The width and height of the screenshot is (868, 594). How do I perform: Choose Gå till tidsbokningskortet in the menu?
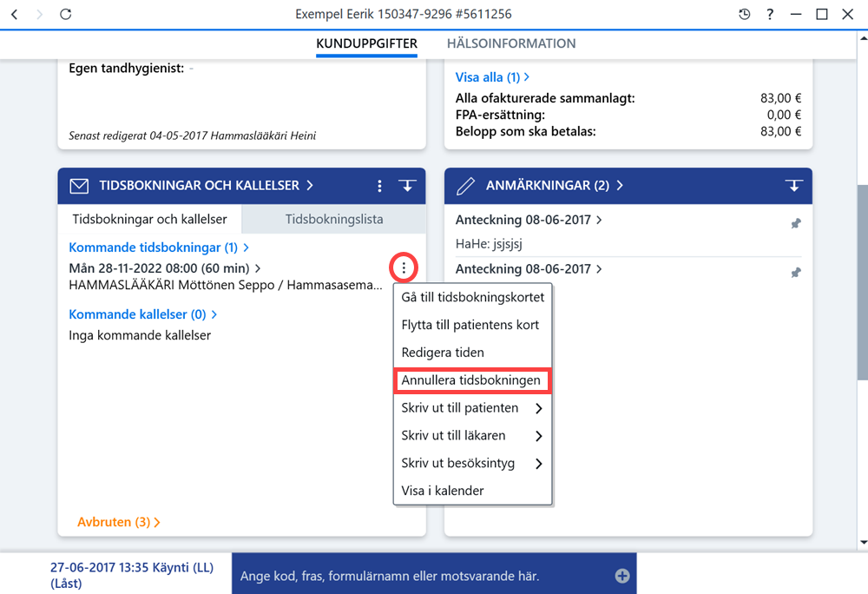pos(473,297)
